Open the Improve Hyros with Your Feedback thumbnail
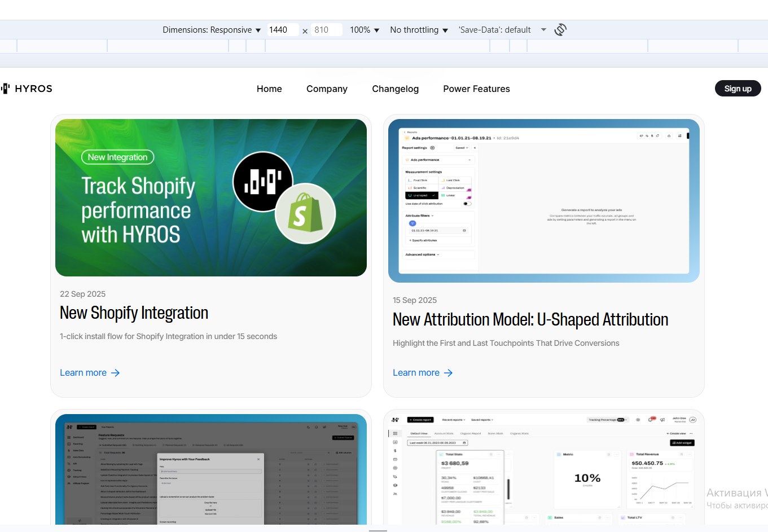This screenshot has height=532, width=768. pos(211,469)
